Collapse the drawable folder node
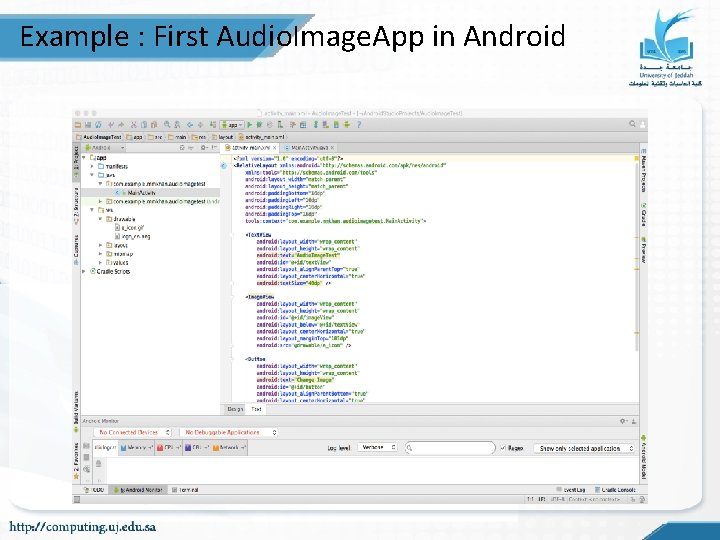 101,219
